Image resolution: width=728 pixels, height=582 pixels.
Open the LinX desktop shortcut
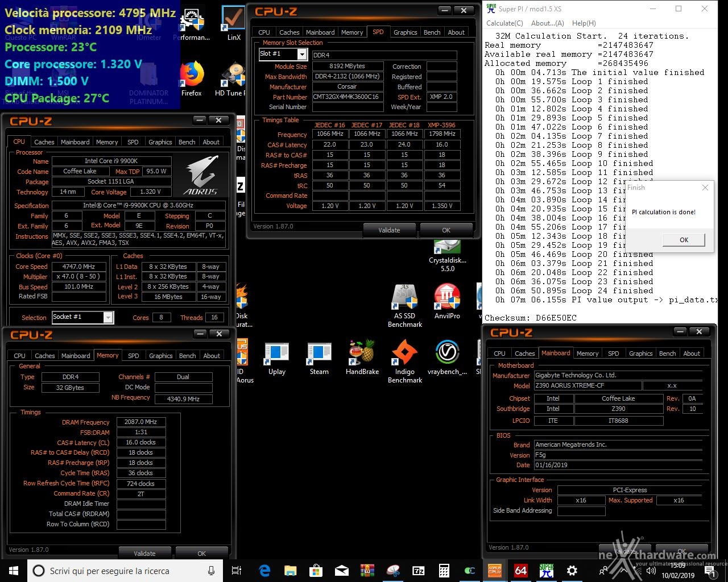coord(233,24)
